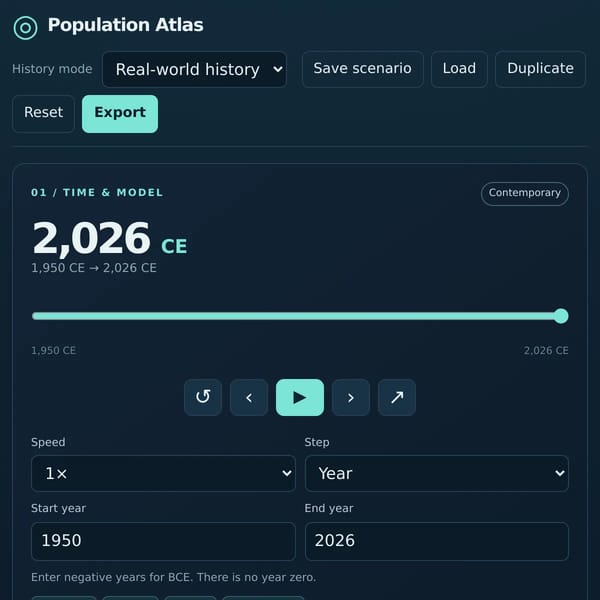Start playback with the play button
Viewport: 600px width, 600px height.
click(300, 397)
